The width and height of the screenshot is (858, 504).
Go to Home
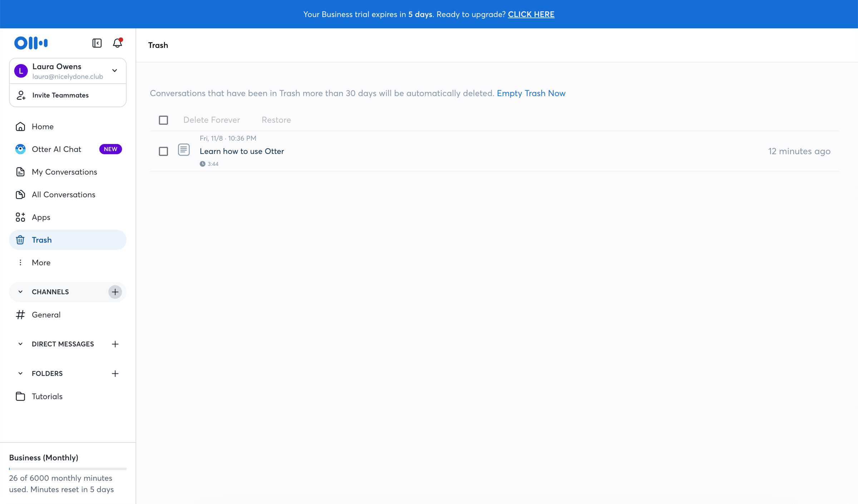click(x=68, y=126)
